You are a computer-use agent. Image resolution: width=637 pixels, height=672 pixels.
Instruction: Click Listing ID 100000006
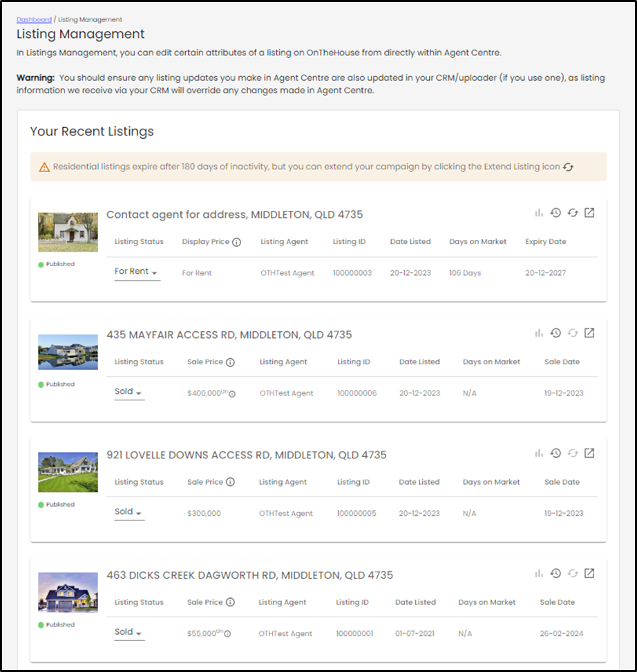click(x=356, y=393)
